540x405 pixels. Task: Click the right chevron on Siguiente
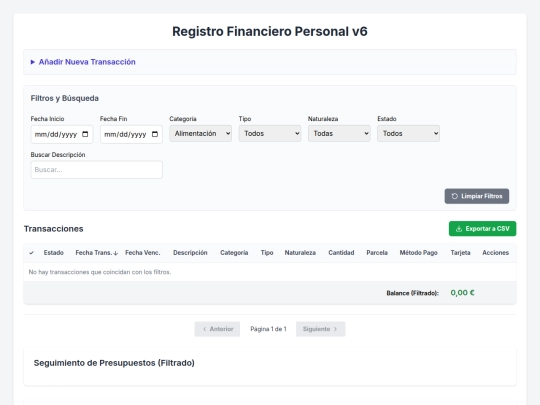335,329
